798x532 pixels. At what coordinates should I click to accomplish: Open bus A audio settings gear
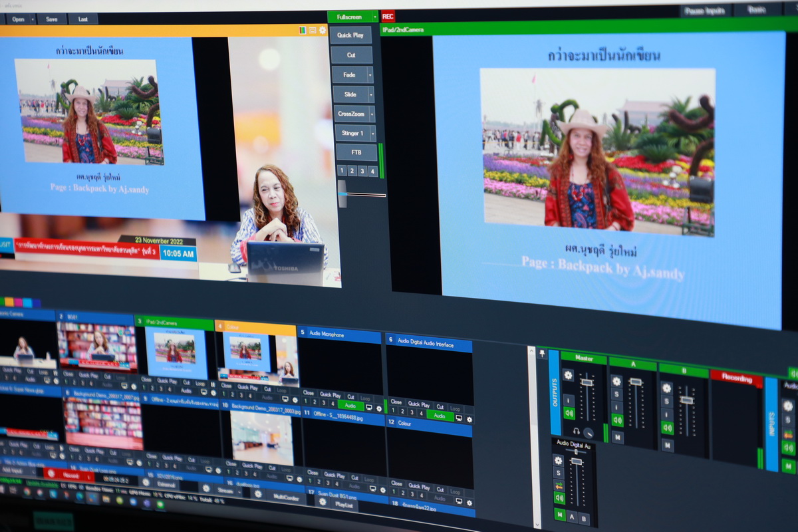[x=616, y=381]
